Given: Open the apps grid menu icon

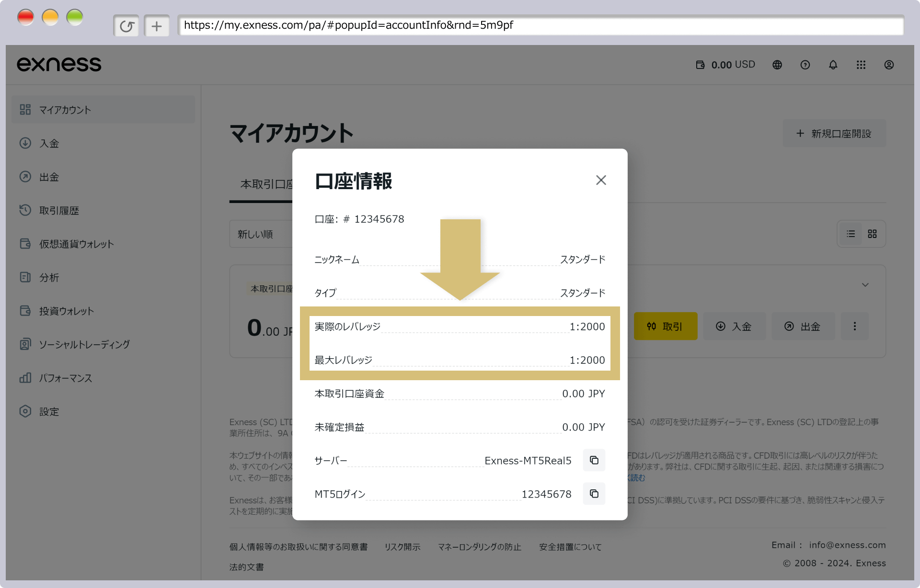Looking at the screenshot, I should pos(861,65).
